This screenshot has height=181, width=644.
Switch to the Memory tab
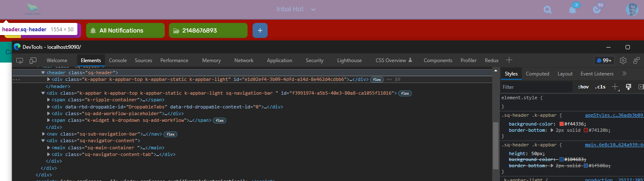(212, 60)
